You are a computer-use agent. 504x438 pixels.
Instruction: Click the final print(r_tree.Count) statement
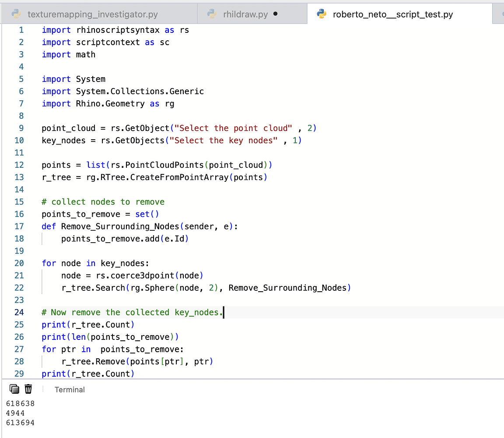87,374
